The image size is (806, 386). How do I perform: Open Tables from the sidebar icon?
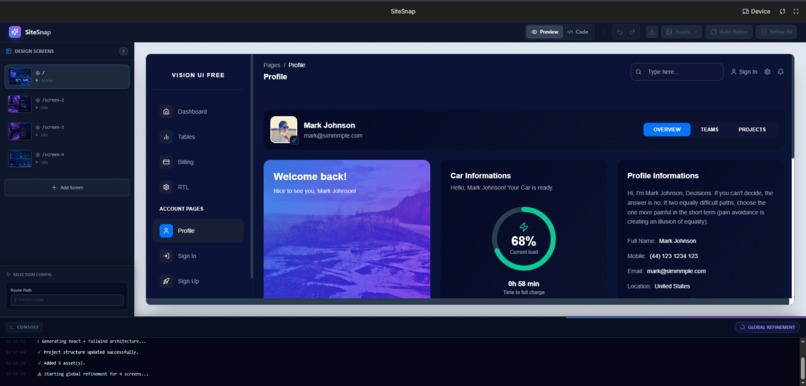click(x=166, y=137)
